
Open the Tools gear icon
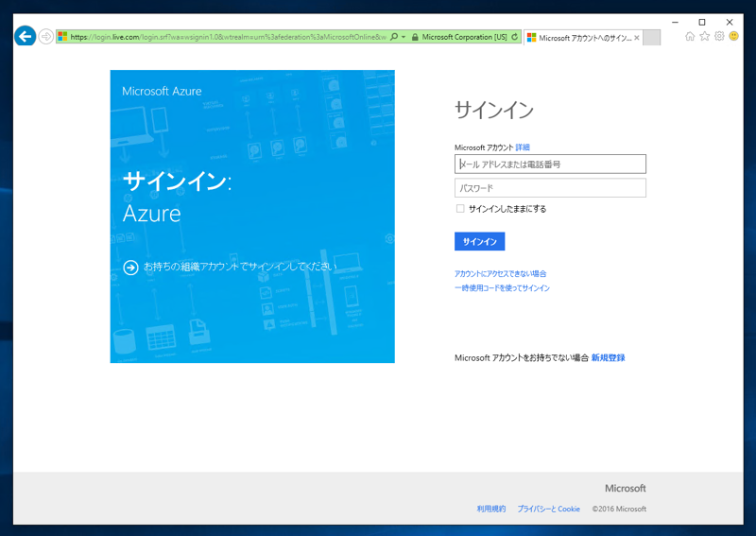719,36
